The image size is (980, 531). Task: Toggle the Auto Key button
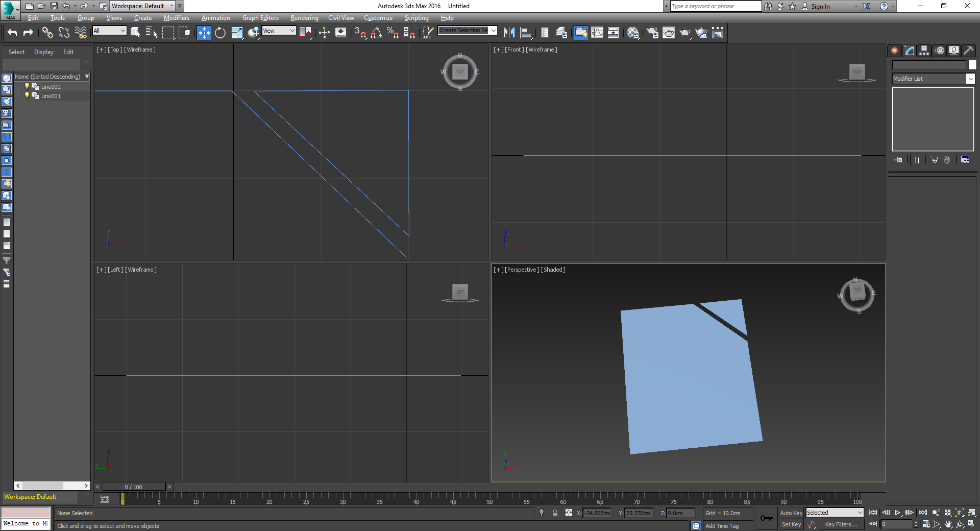[791, 513]
